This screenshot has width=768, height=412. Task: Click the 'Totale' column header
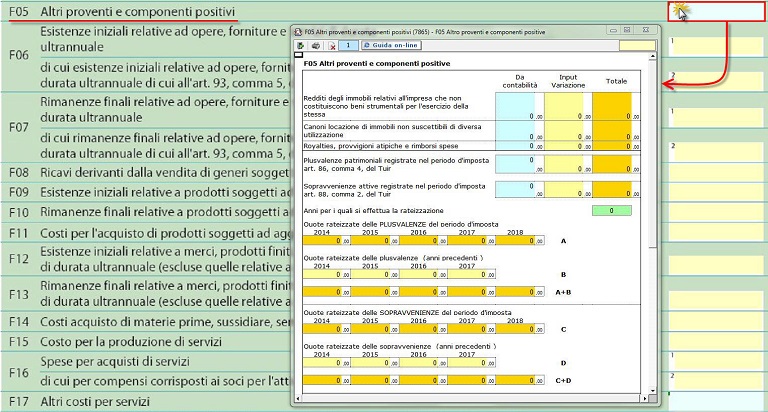pyautogui.click(x=616, y=81)
